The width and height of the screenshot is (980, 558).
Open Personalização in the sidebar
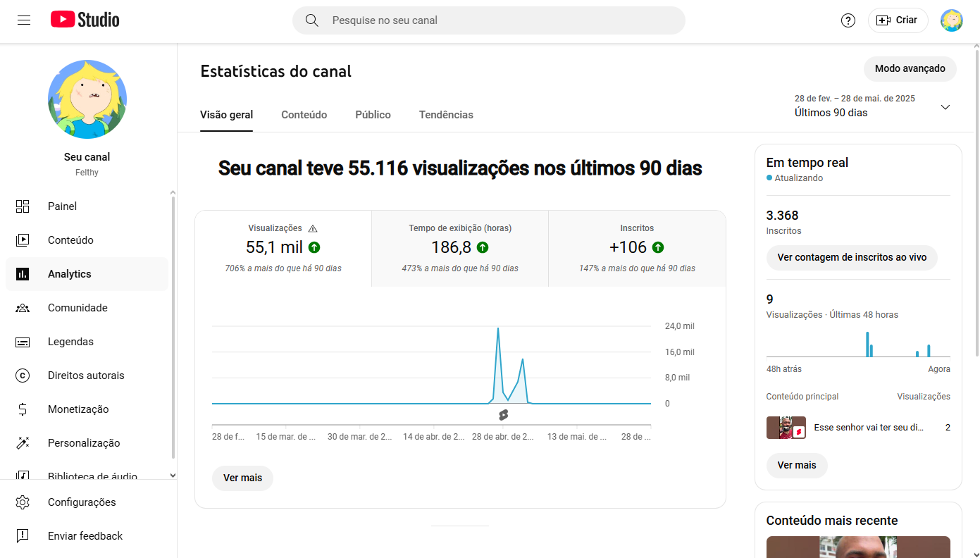click(87, 443)
